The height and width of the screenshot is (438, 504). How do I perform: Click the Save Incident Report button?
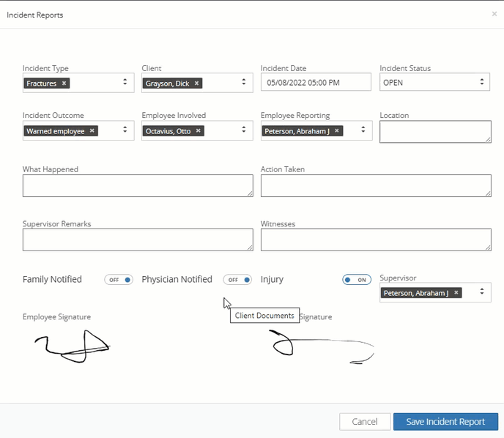point(445,422)
